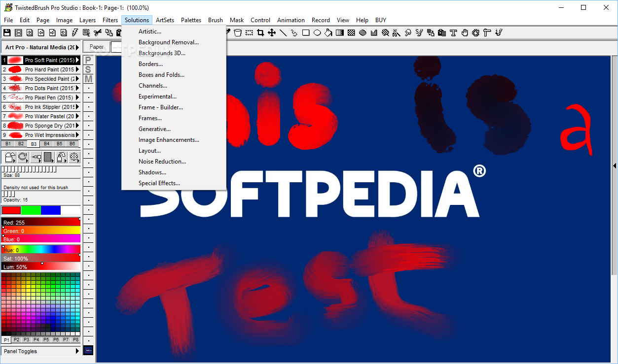Select the blue color swatch
This screenshot has width=618, height=364.
(51, 210)
